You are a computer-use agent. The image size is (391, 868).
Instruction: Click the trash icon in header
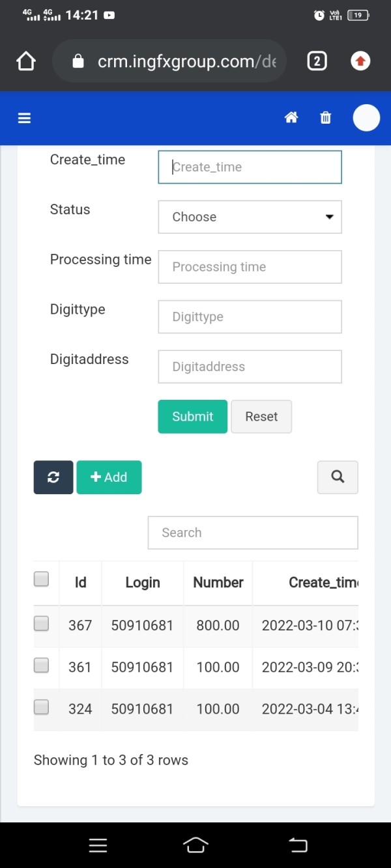326,118
